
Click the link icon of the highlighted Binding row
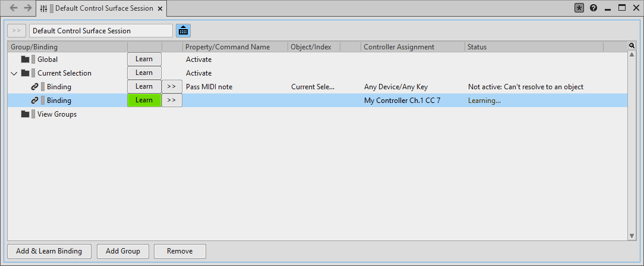[x=34, y=101]
